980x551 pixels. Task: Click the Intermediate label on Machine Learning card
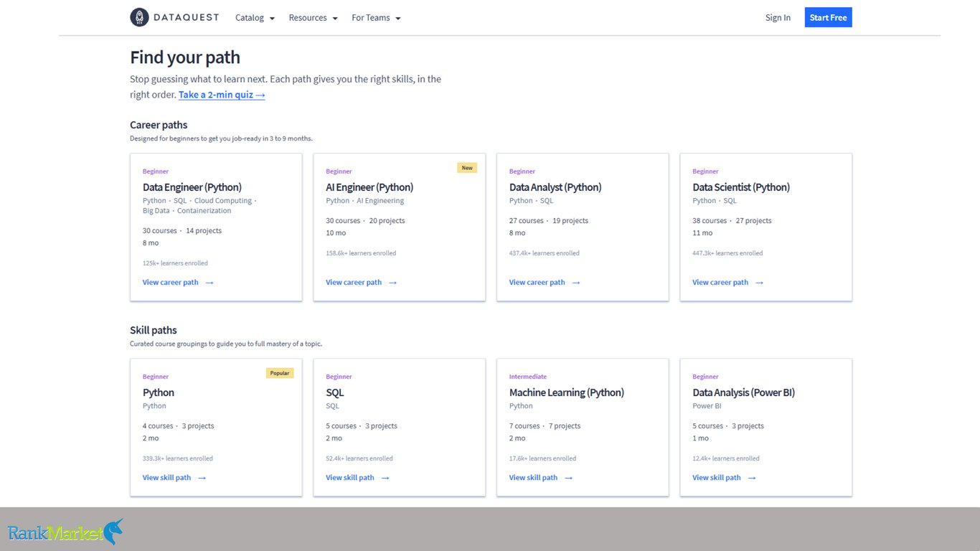pyautogui.click(x=528, y=377)
